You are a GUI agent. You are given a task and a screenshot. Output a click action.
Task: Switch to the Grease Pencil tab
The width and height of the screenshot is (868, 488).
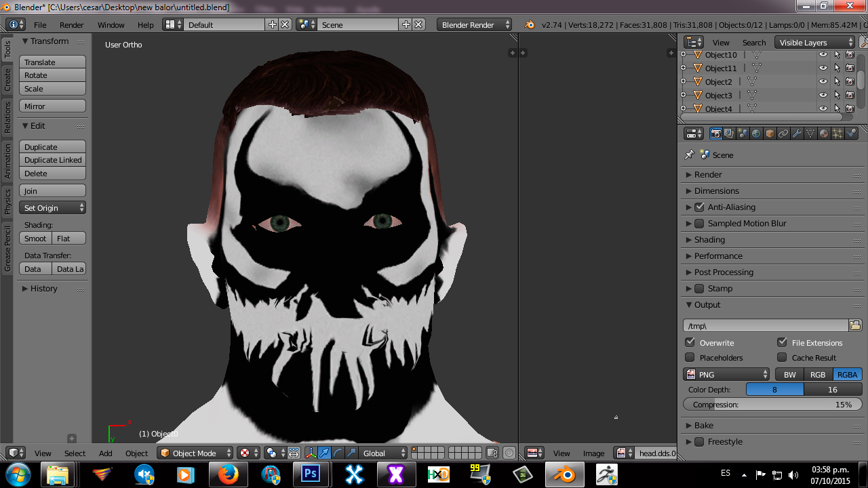(x=7, y=249)
